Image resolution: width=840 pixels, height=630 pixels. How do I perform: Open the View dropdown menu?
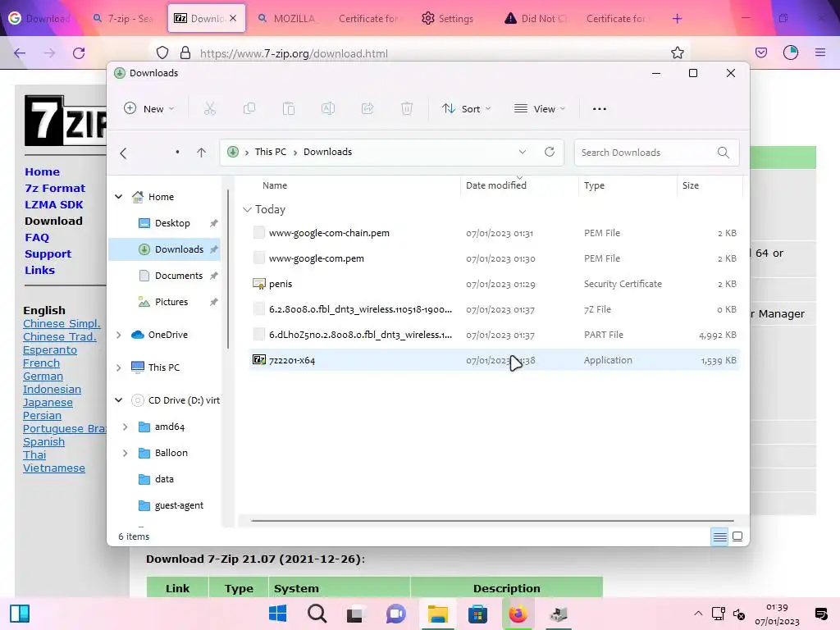point(540,109)
